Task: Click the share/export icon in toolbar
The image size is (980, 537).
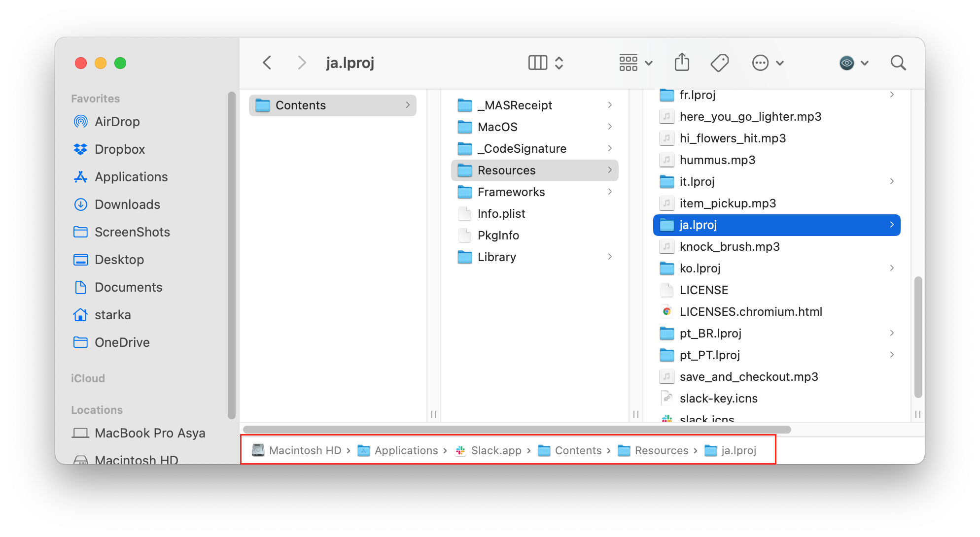Action: pyautogui.click(x=682, y=63)
